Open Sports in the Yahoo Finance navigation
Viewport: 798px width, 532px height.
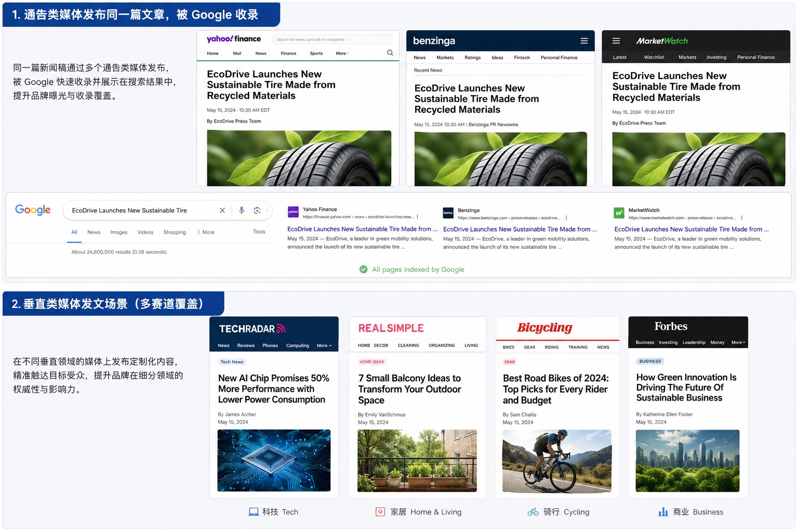(316, 54)
